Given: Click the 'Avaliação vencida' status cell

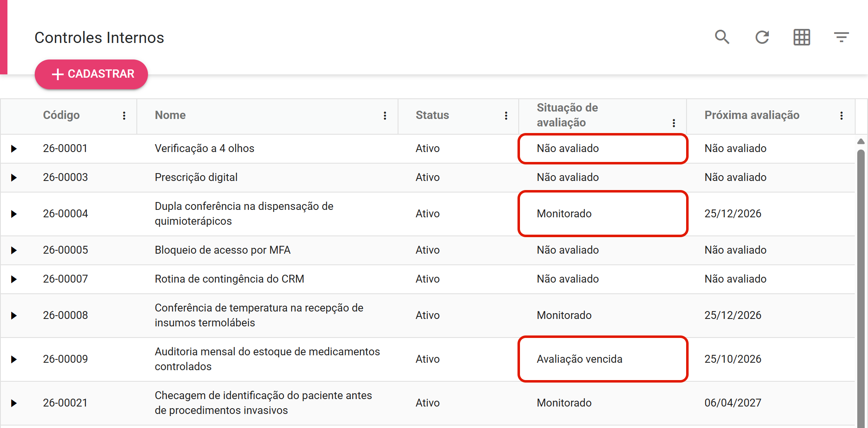Looking at the screenshot, I should point(579,359).
